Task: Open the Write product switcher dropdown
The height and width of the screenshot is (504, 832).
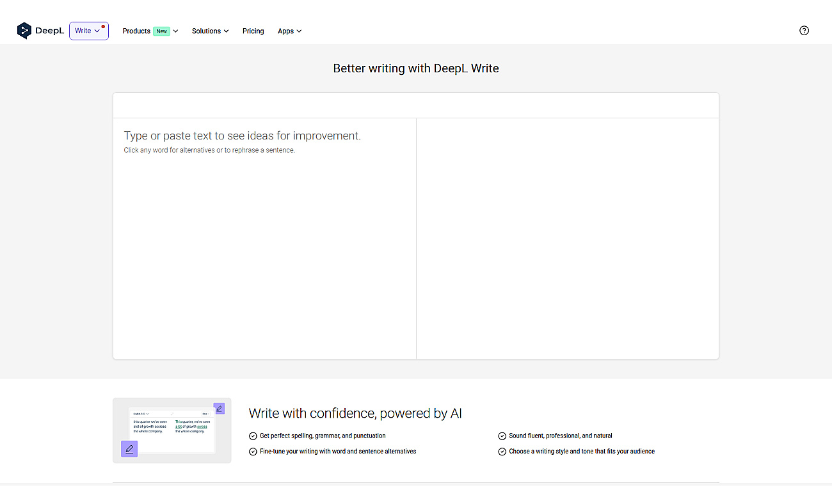Action: (x=89, y=31)
